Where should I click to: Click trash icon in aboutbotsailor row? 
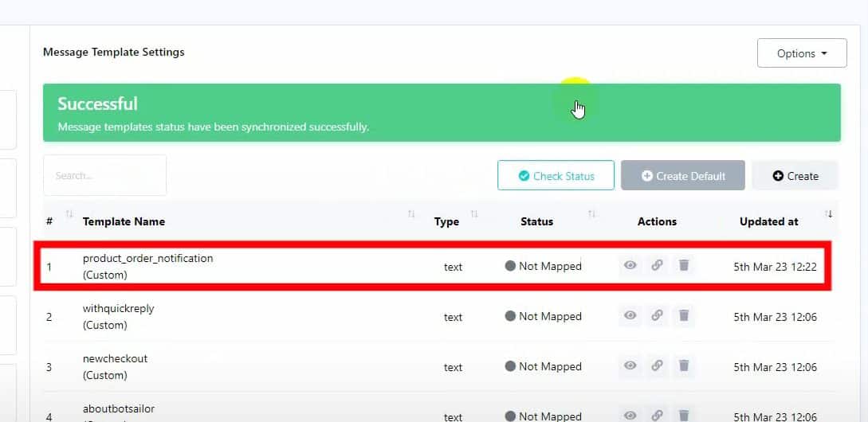click(x=683, y=416)
